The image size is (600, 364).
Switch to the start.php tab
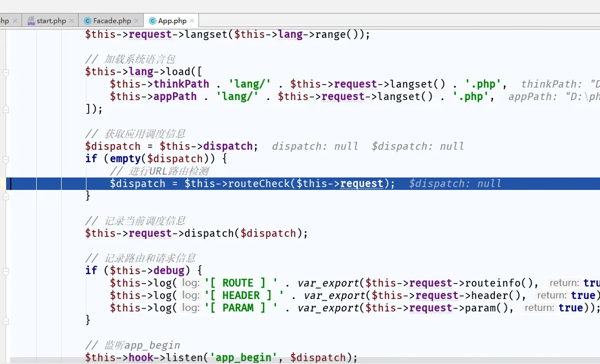(51, 21)
